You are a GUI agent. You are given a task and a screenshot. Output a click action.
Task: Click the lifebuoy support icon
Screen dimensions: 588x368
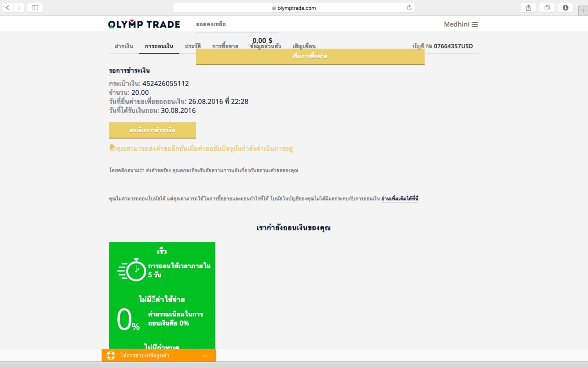111,356
